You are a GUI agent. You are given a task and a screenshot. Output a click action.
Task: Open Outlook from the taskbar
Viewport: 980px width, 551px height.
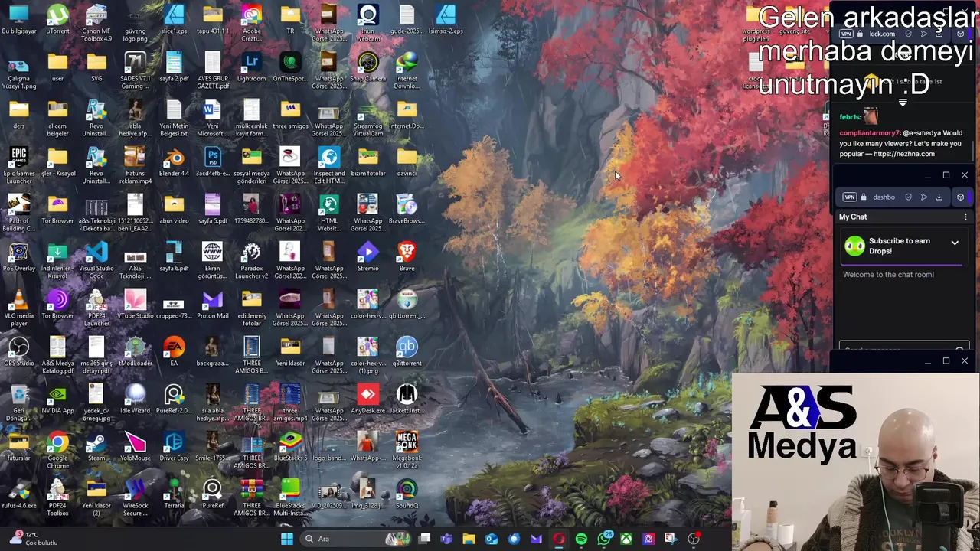pyautogui.click(x=491, y=539)
